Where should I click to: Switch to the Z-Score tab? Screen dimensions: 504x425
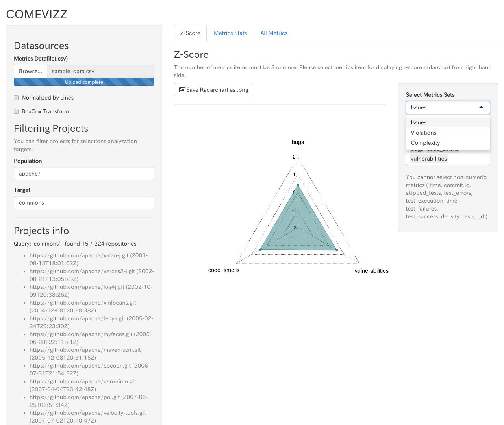point(190,33)
